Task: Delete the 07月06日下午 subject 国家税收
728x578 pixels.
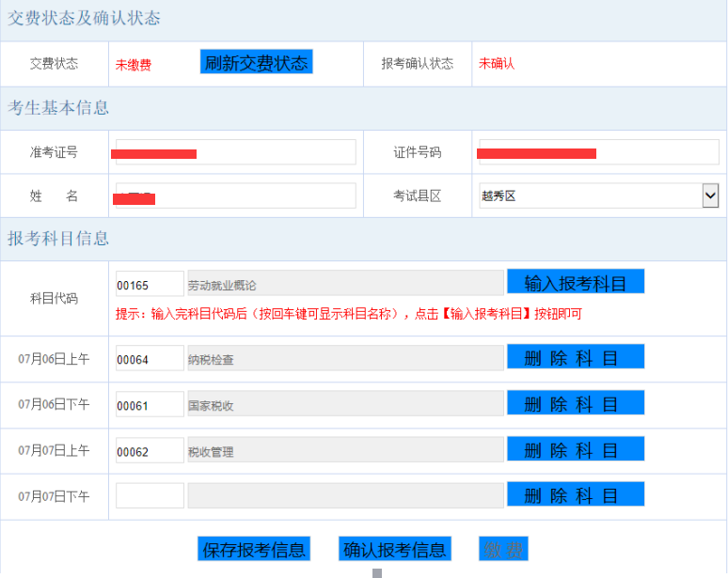Action: 575,403
